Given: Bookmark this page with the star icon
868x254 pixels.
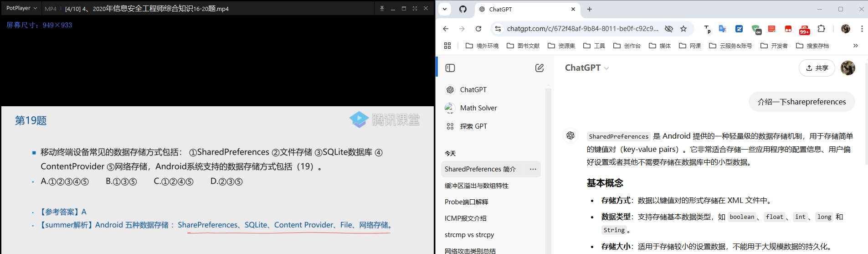Looking at the screenshot, I should 683,29.
